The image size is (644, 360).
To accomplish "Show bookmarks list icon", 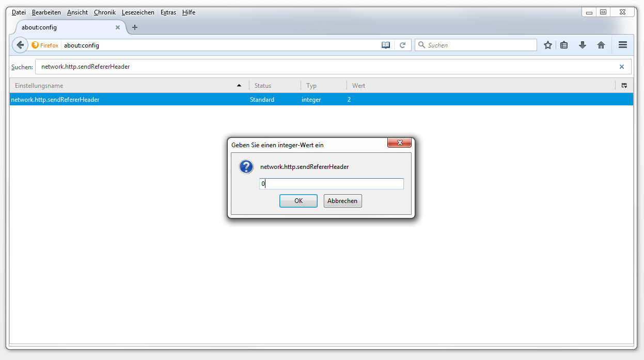I will [564, 45].
